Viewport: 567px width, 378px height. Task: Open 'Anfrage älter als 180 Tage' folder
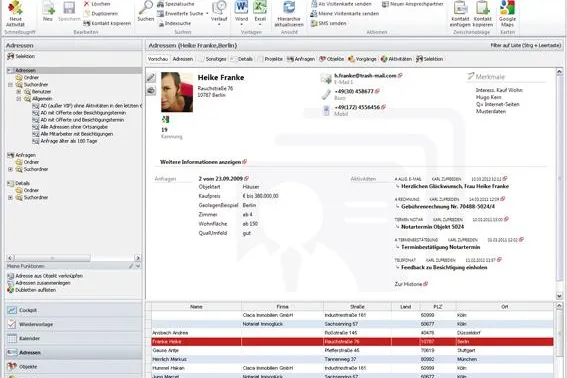tap(65, 141)
